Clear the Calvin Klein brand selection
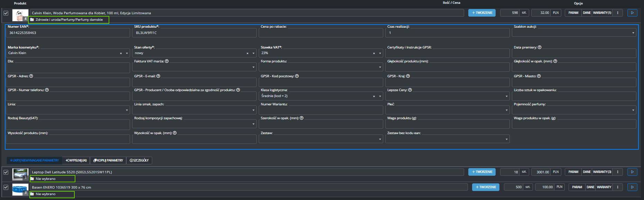644x200 pixels. coord(121,53)
